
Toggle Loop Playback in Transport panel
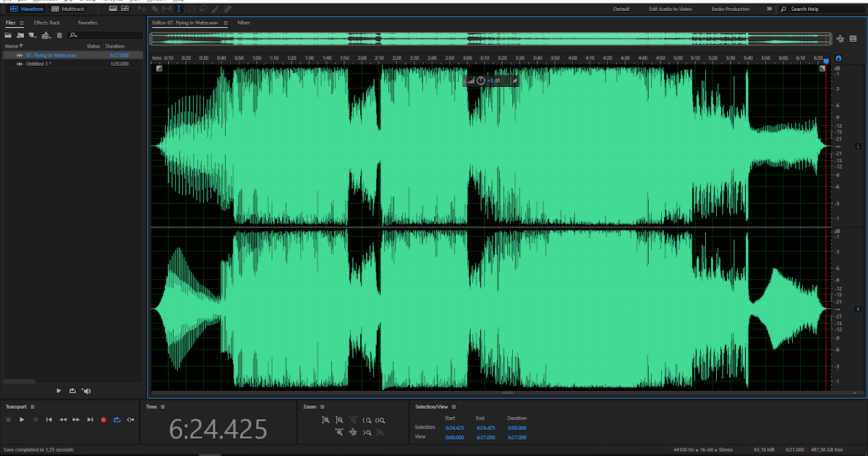pyautogui.click(x=116, y=420)
